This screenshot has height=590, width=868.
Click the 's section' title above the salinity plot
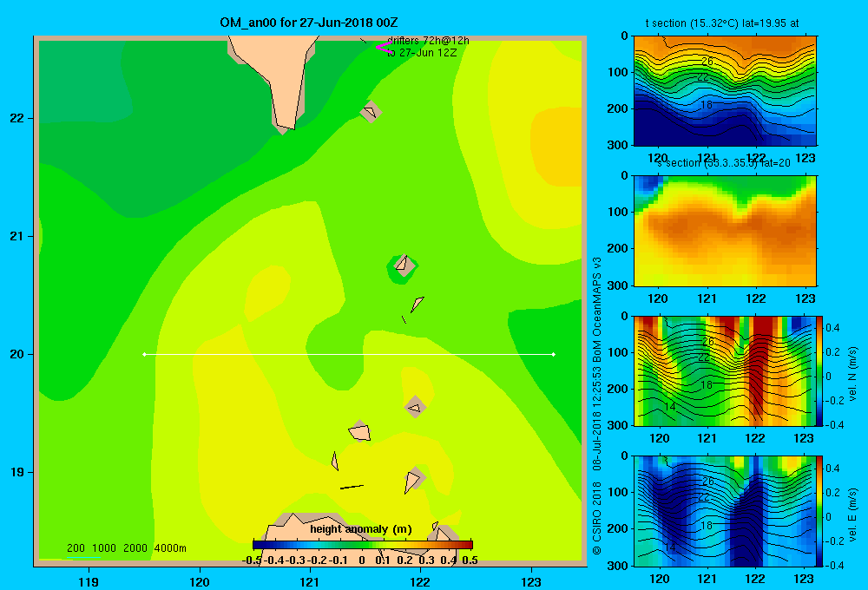click(x=724, y=163)
